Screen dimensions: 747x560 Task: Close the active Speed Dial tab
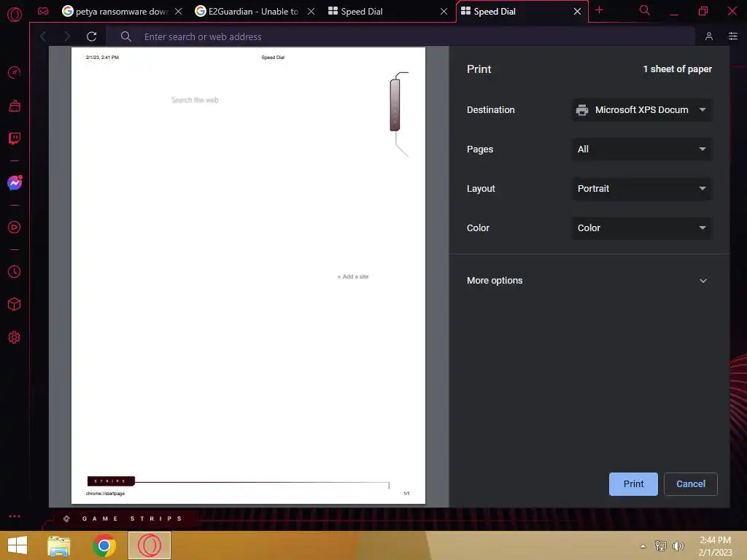tap(577, 11)
